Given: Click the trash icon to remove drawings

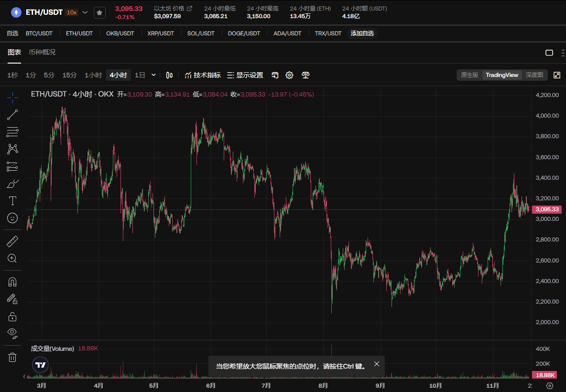Looking at the screenshot, I should tap(13, 357).
